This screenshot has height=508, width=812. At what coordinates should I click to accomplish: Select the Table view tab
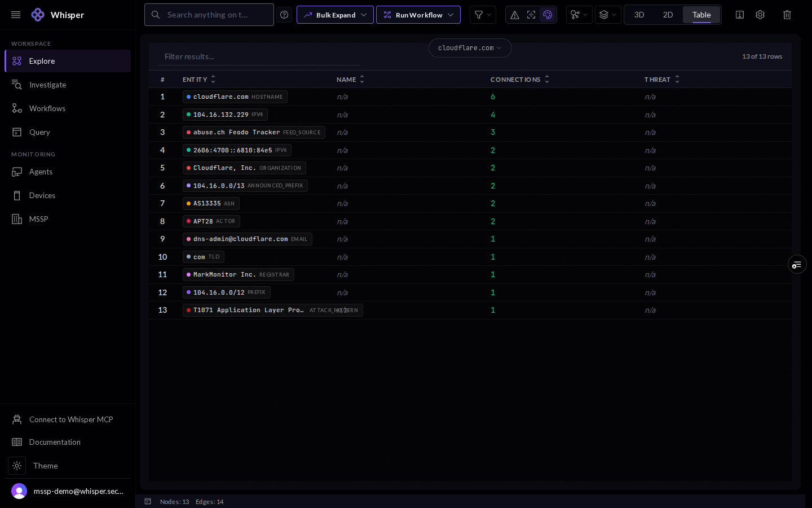tap(701, 15)
